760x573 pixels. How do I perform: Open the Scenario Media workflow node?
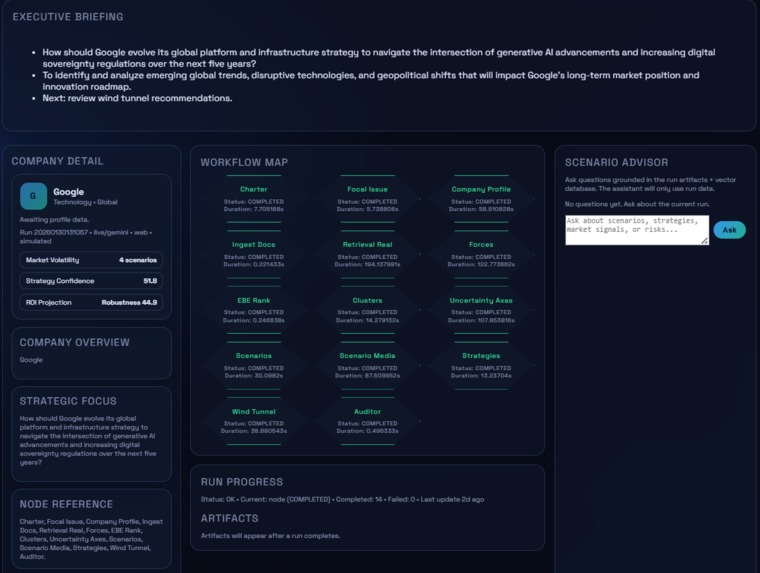tap(367, 365)
